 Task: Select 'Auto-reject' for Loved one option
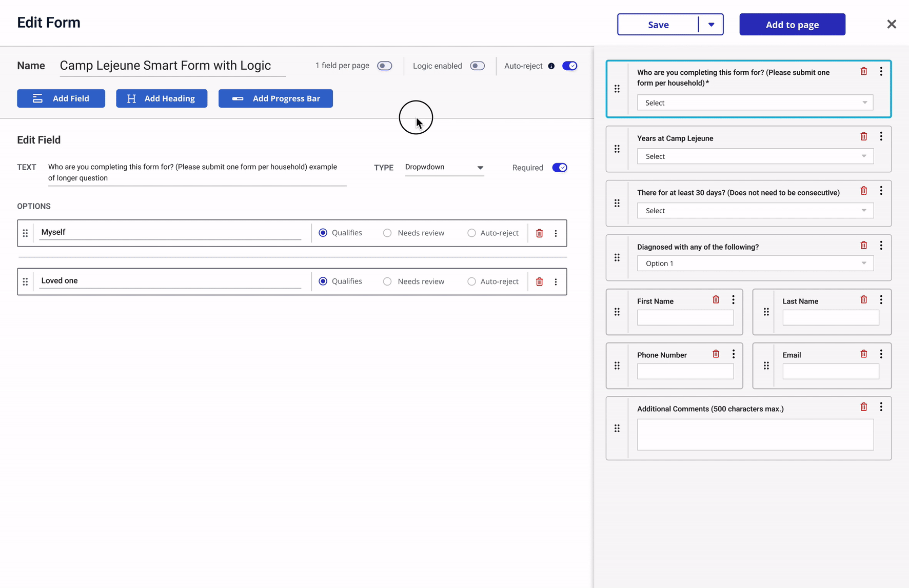point(471,281)
